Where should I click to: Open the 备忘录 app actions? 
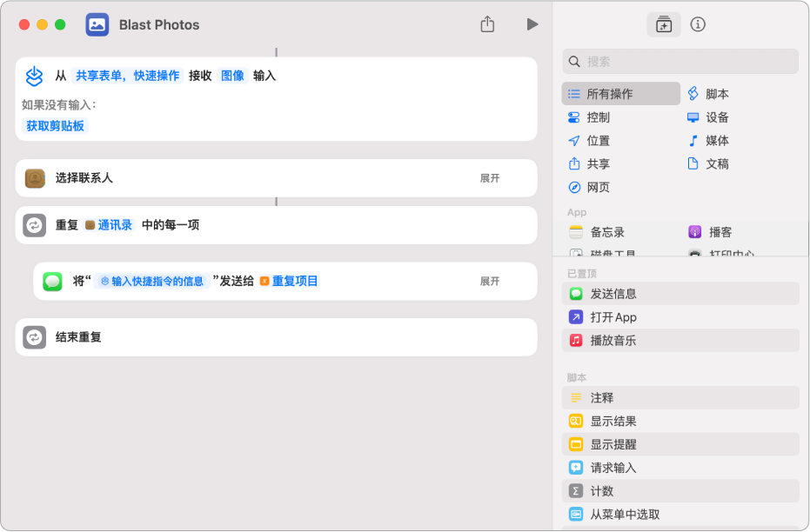pyautogui.click(x=597, y=232)
